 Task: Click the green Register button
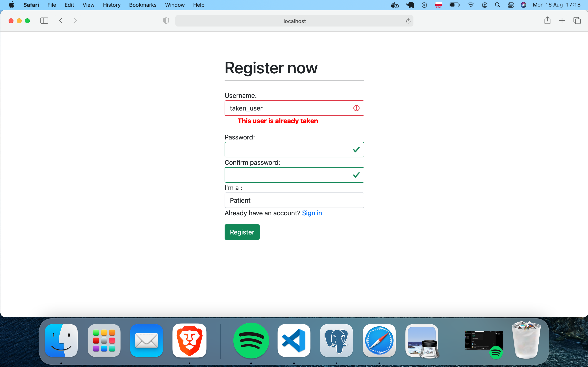242,232
